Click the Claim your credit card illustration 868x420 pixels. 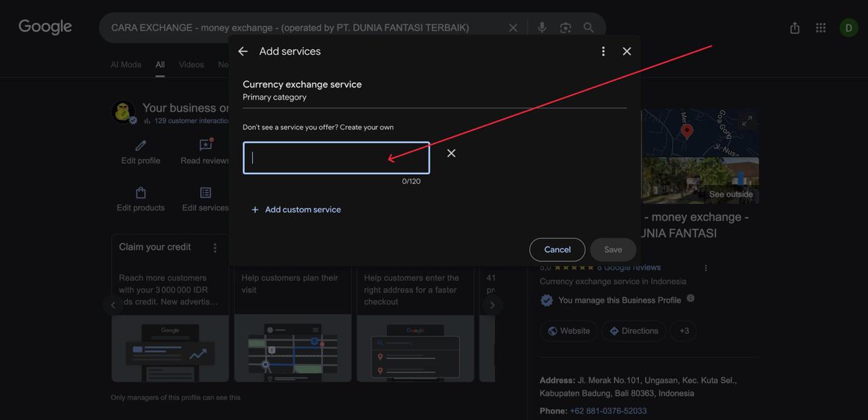coord(170,348)
